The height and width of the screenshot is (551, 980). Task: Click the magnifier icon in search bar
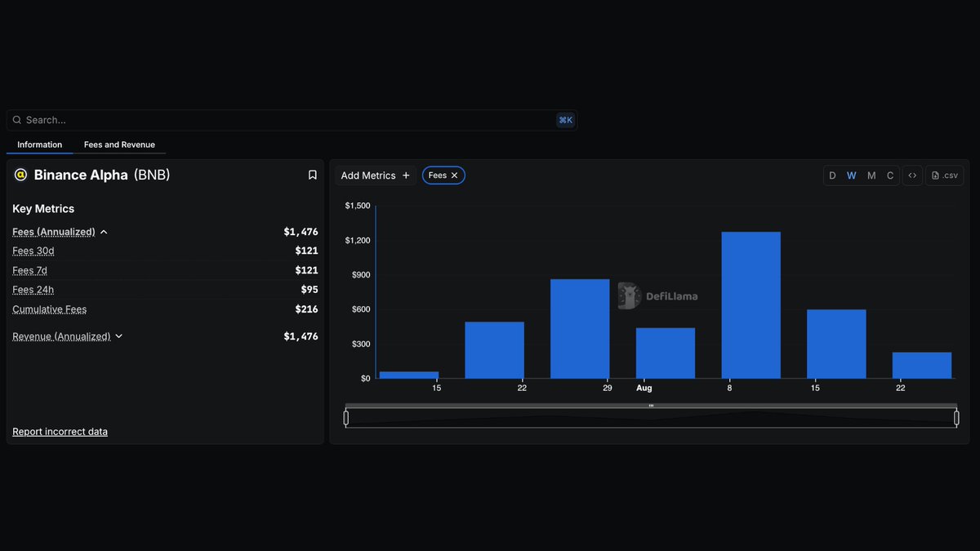[17, 120]
